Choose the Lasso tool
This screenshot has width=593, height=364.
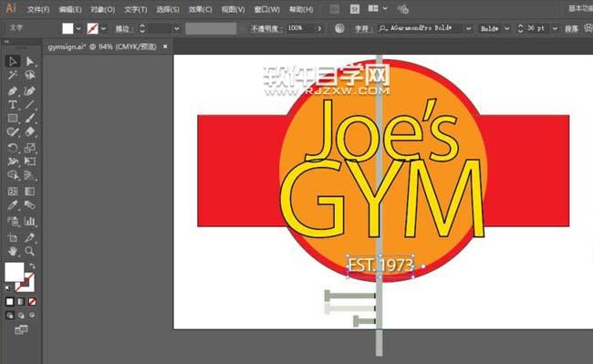point(29,75)
